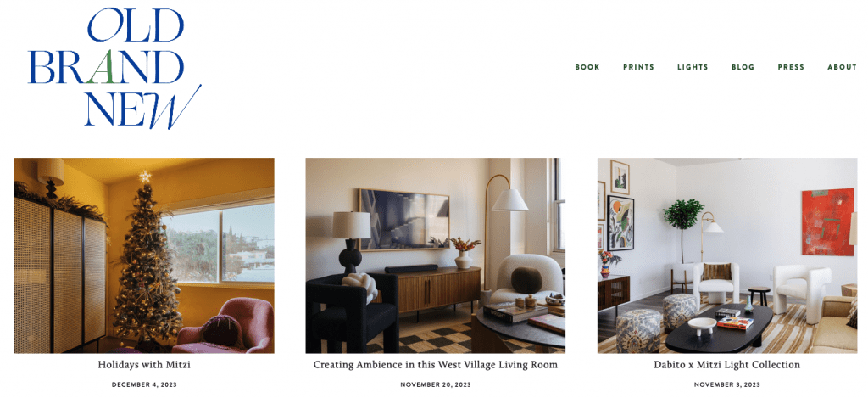Click the Holidays with Mitzi title link
Image resolution: width=868 pixels, height=398 pixels.
[144, 365]
